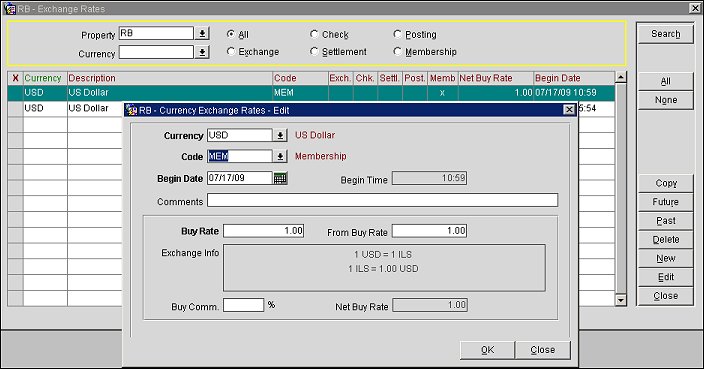Click the Code field showing MEM
Screen dimensions: 704x369
[x=240, y=156]
